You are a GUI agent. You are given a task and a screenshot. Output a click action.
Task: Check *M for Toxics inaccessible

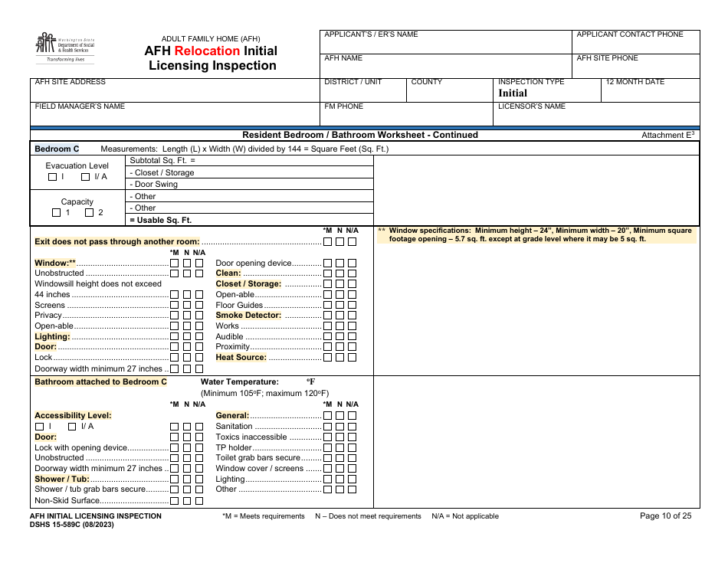coord(328,437)
